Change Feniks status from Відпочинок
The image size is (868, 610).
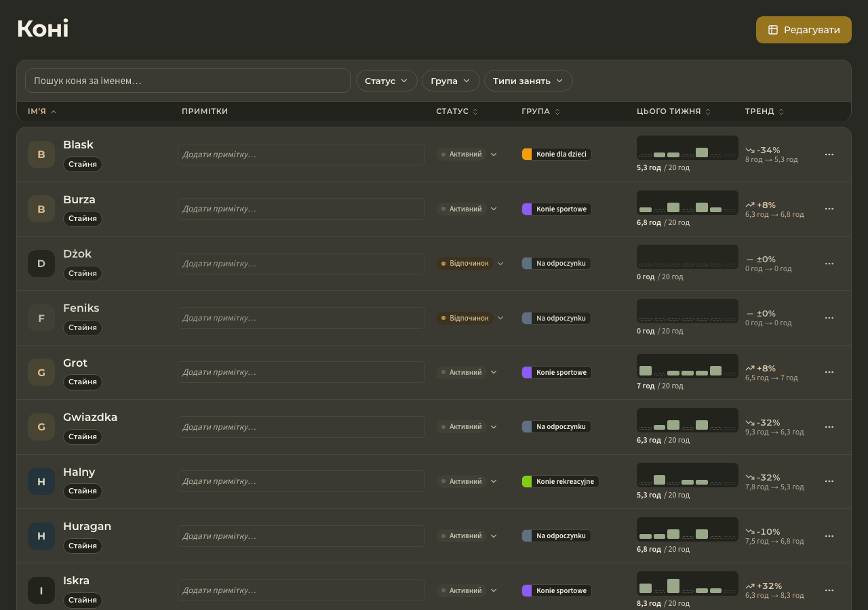tap(471, 318)
